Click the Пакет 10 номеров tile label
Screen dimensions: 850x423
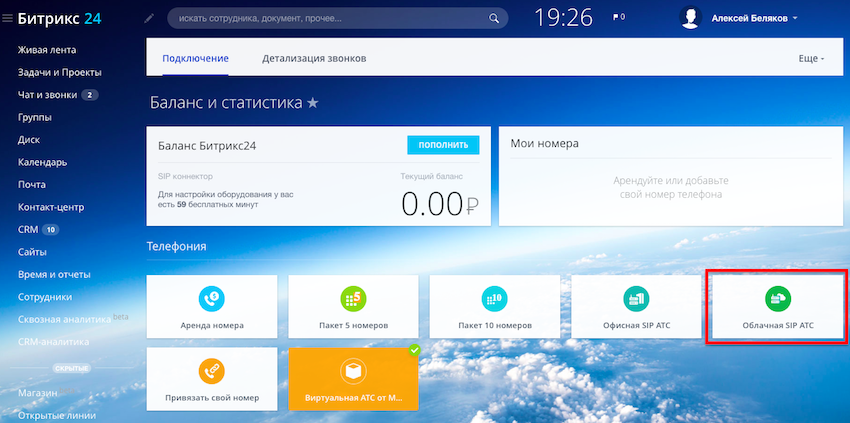click(x=495, y=325)
